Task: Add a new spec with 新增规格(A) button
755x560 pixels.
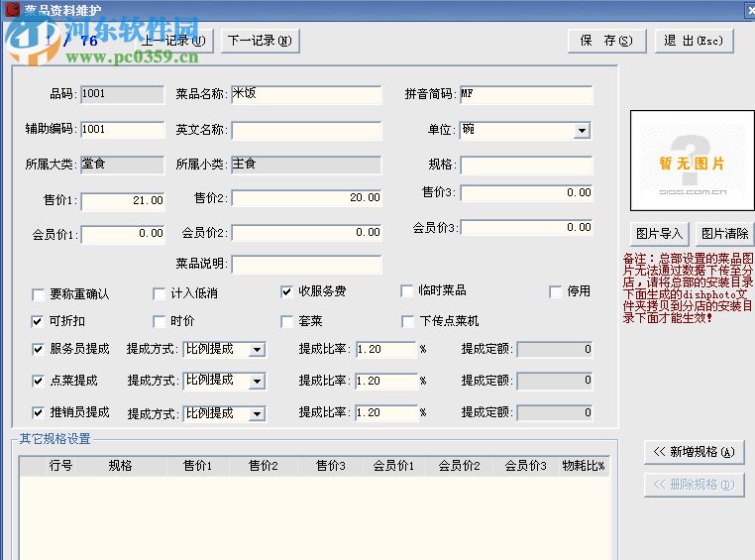Action: 694,452
